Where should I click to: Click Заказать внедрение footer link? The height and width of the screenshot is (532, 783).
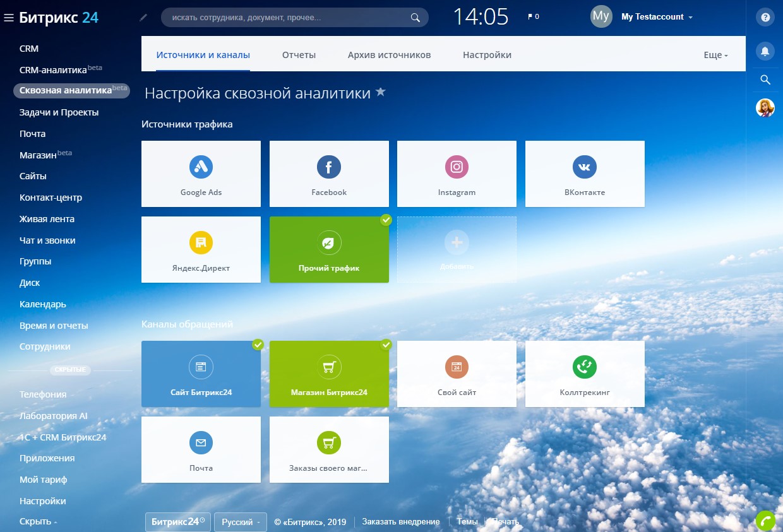coord(401,522)
